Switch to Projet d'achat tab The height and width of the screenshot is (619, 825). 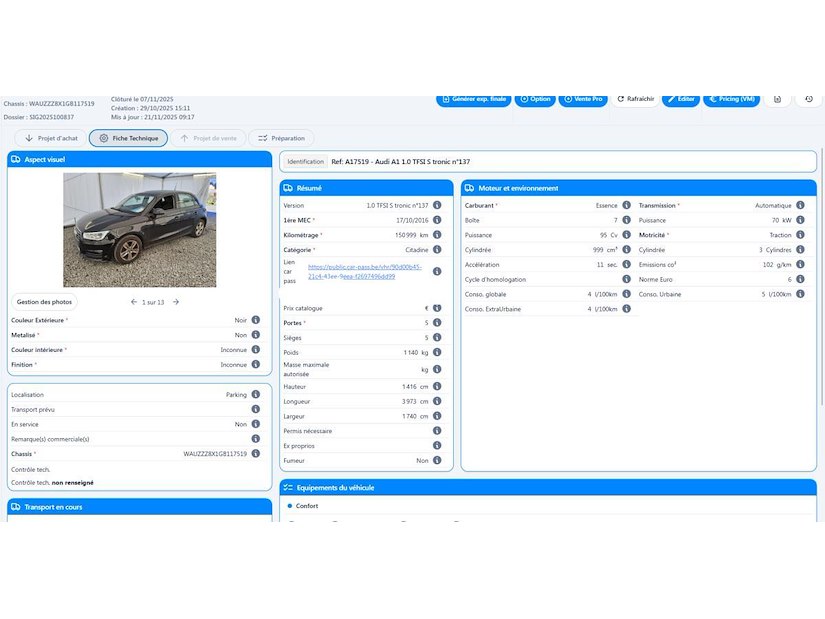click(x=50, y=138)
